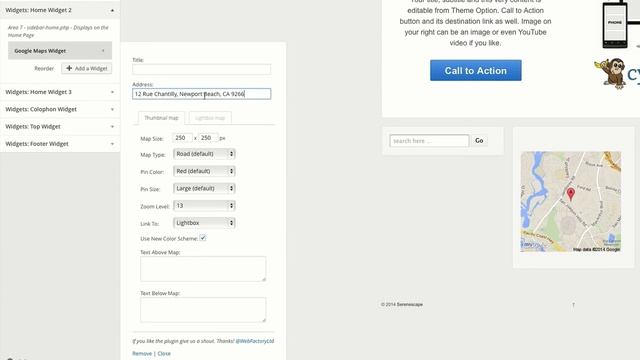Click the plus icon on Add a Widget

coord(69,68)
